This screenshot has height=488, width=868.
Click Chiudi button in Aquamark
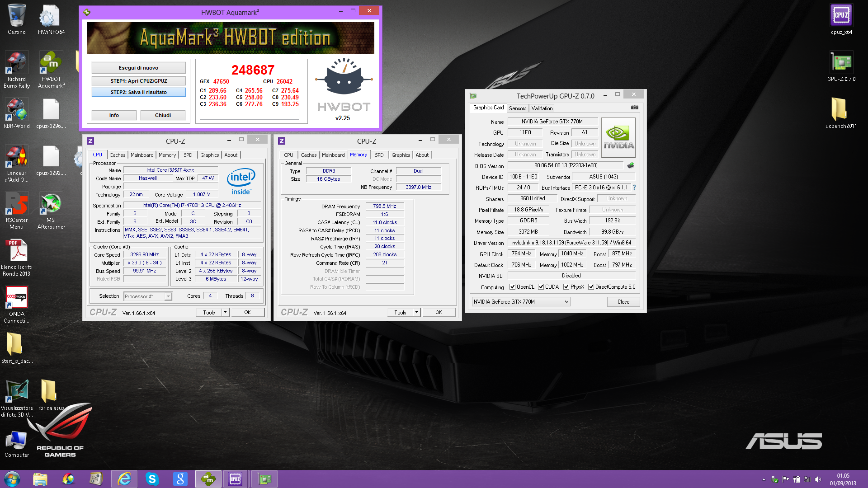tap(163, 115)
